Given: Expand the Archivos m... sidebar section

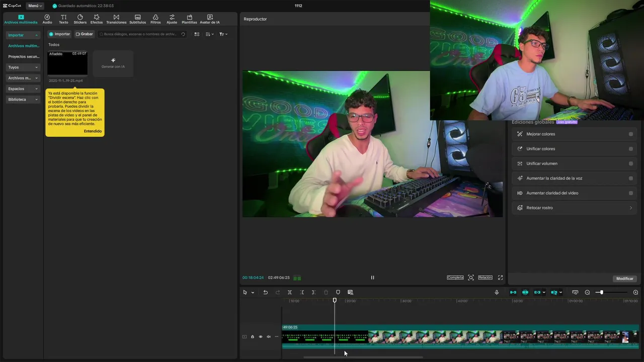Looking at the screenshot, I should [23, 78].
